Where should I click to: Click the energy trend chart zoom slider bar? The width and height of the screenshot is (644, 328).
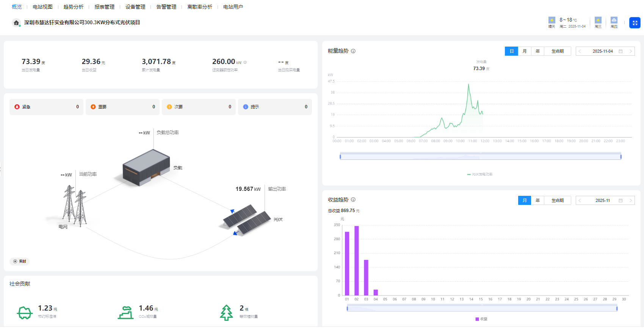[480, 156]
